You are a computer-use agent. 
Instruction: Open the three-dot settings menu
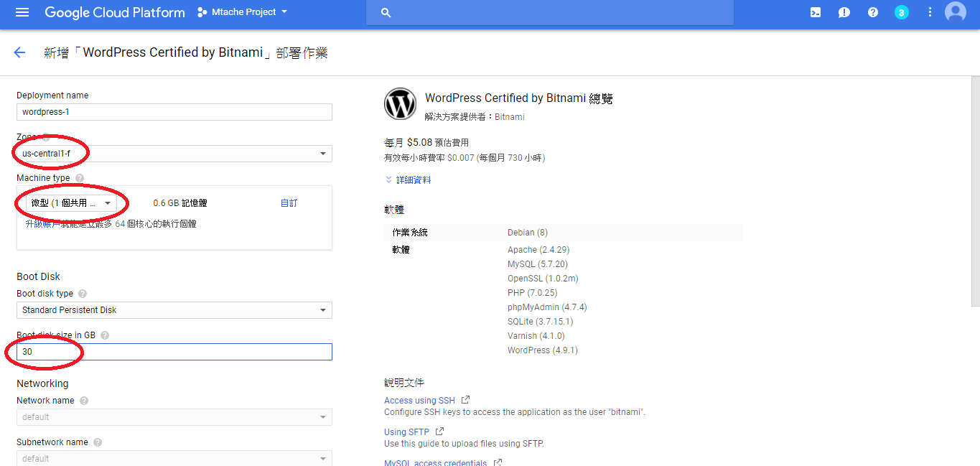pyautogui.click(x=930, y=12)
